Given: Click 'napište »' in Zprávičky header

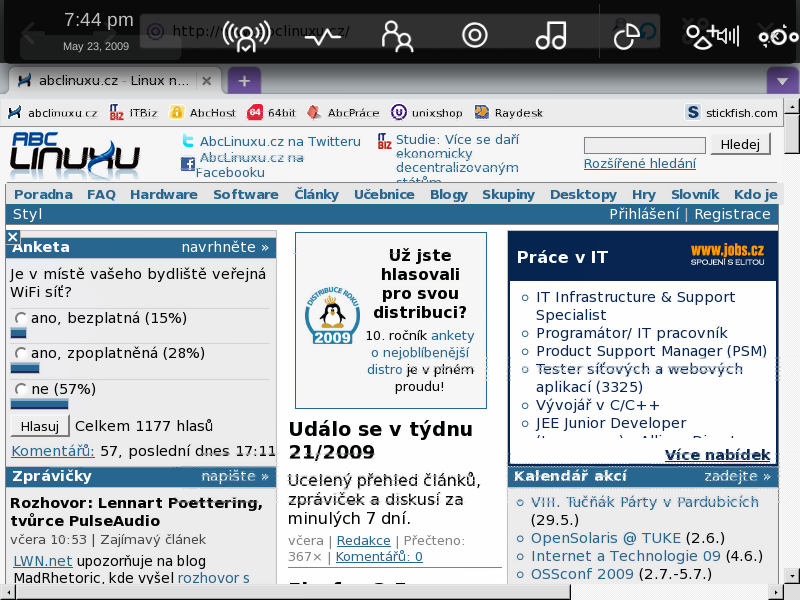Looking at the screenshot, I should coord(235,476).
